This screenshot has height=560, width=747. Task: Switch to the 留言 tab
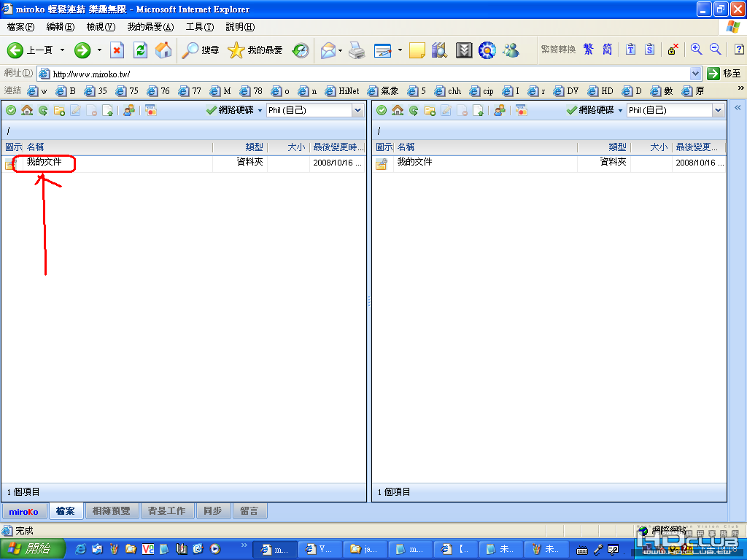[249, 511]
